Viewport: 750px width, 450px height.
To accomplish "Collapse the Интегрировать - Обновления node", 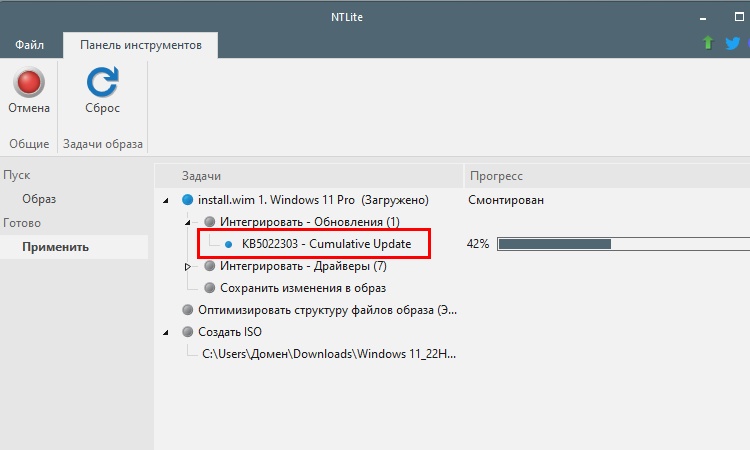I will click(188, 222).
